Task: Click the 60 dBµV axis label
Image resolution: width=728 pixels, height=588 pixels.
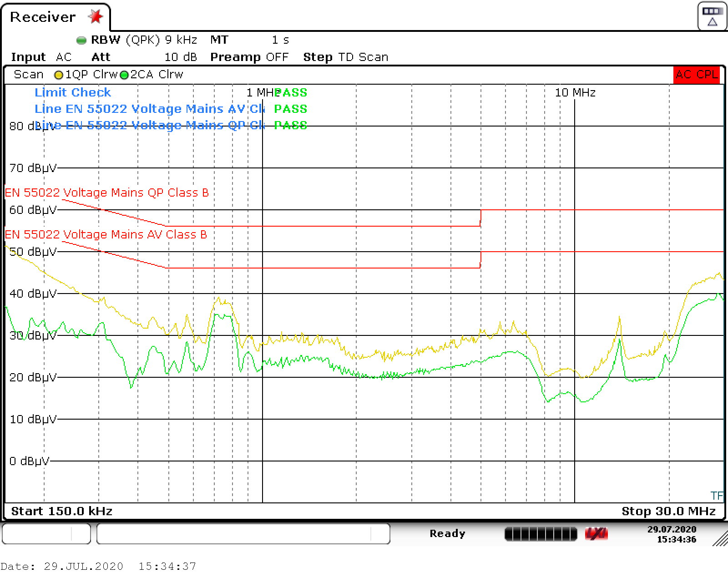Action: pyautogui.click(x=33, y=210)
